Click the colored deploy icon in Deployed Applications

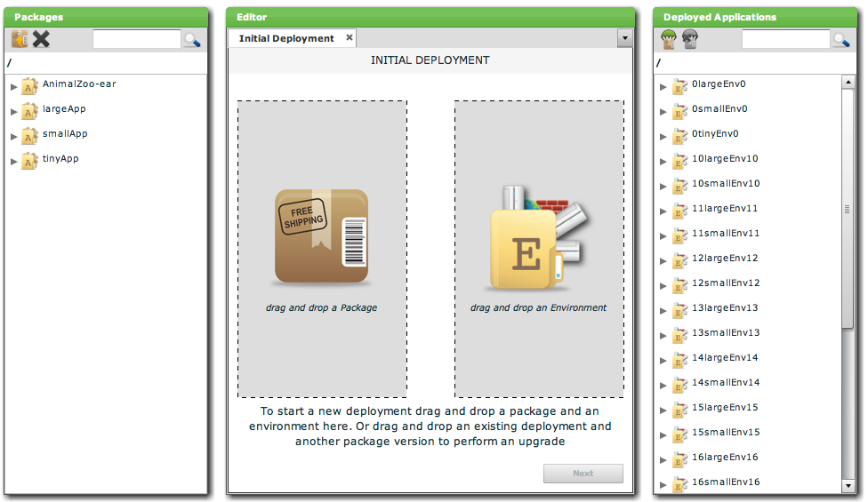click(x=670, y=39)
